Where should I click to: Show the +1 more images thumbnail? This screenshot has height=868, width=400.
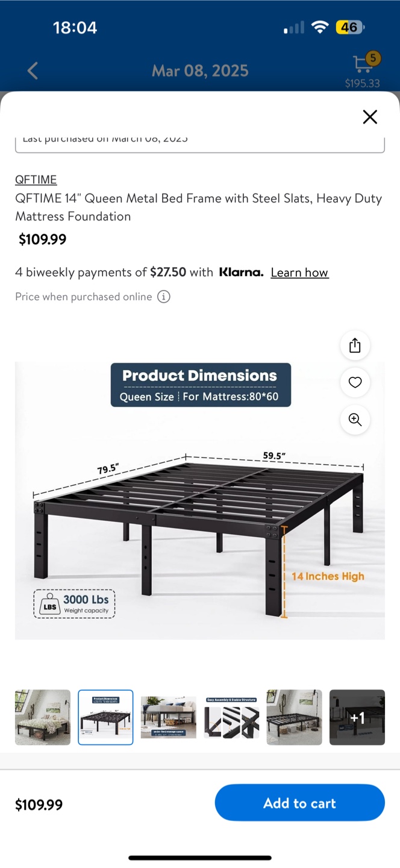pos(357,717)
